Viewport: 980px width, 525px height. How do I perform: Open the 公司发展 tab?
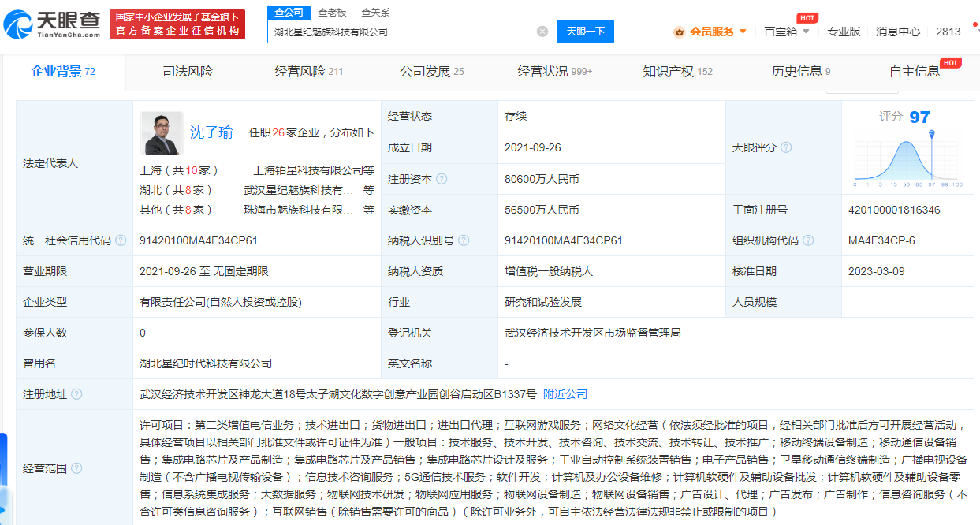432,72
